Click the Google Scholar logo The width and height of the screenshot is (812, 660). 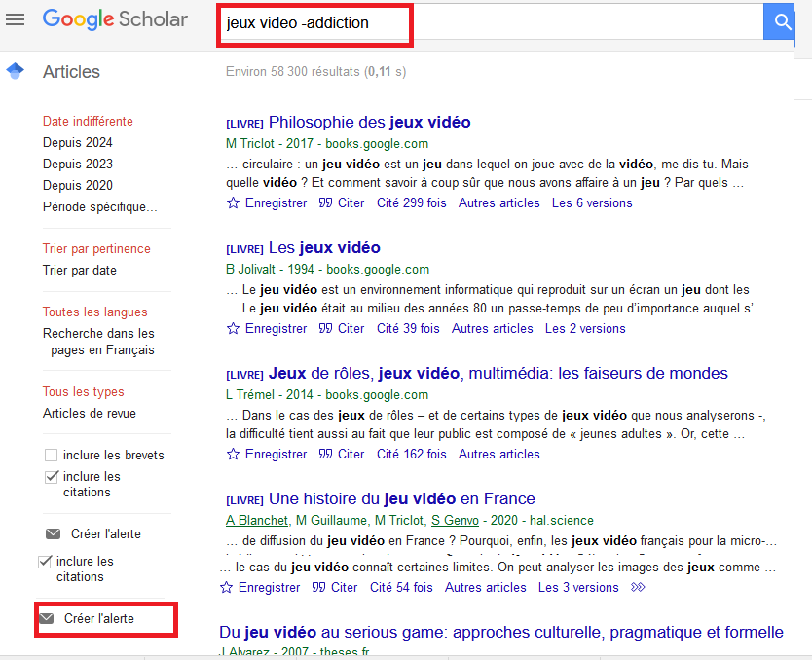(x=115, y=19)
